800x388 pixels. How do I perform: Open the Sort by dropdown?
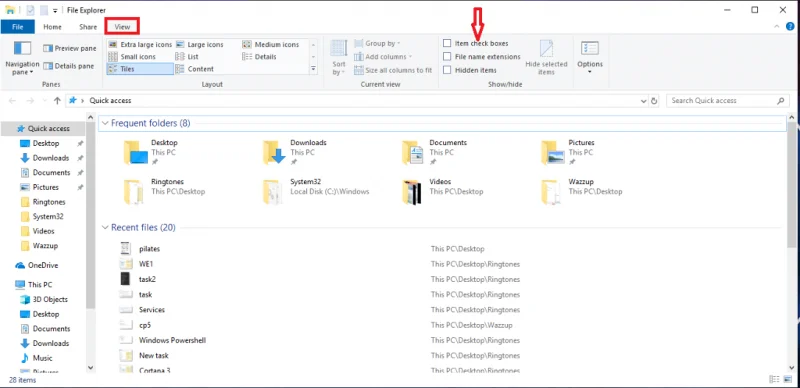339,58
